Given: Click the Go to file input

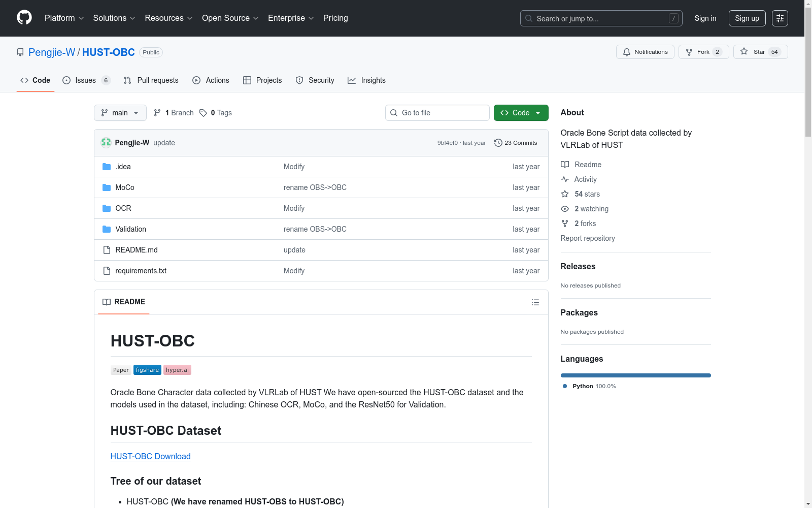Looking at the screenshot, I should coord(437,113).
